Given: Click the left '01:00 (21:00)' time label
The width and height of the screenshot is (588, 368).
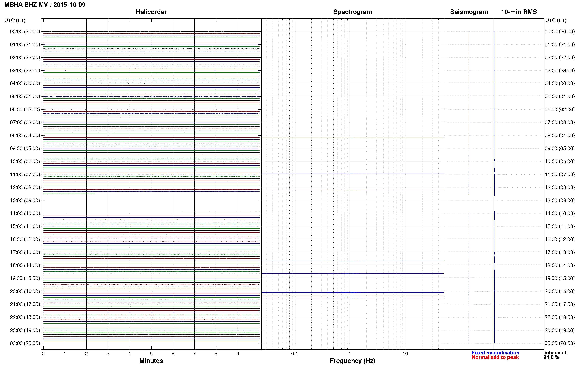Looking at the screenshot, I should (25, 45).
